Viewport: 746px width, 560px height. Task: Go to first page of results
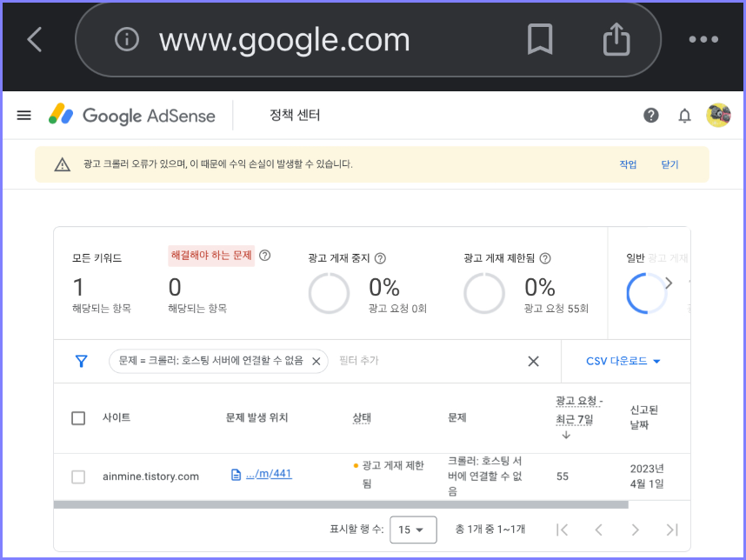pos(562,530)
